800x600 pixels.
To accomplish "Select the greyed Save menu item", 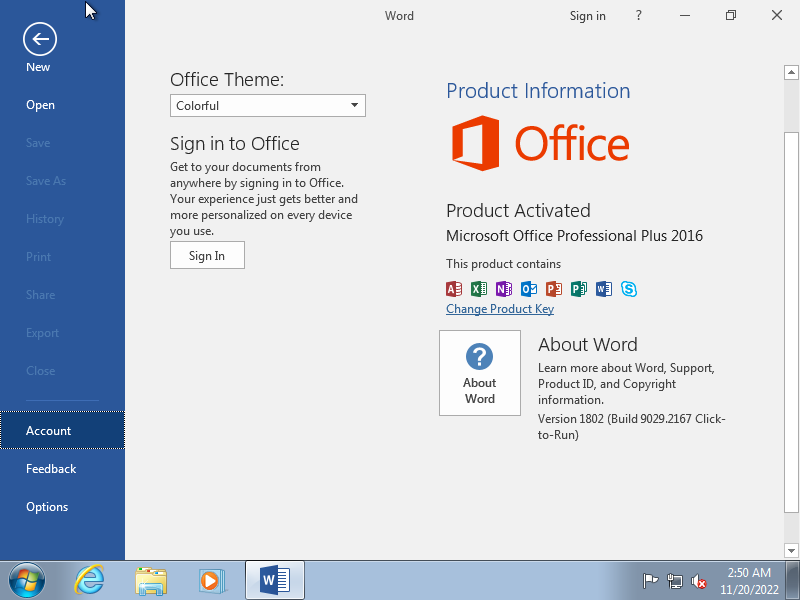I will tap(62, 143).
